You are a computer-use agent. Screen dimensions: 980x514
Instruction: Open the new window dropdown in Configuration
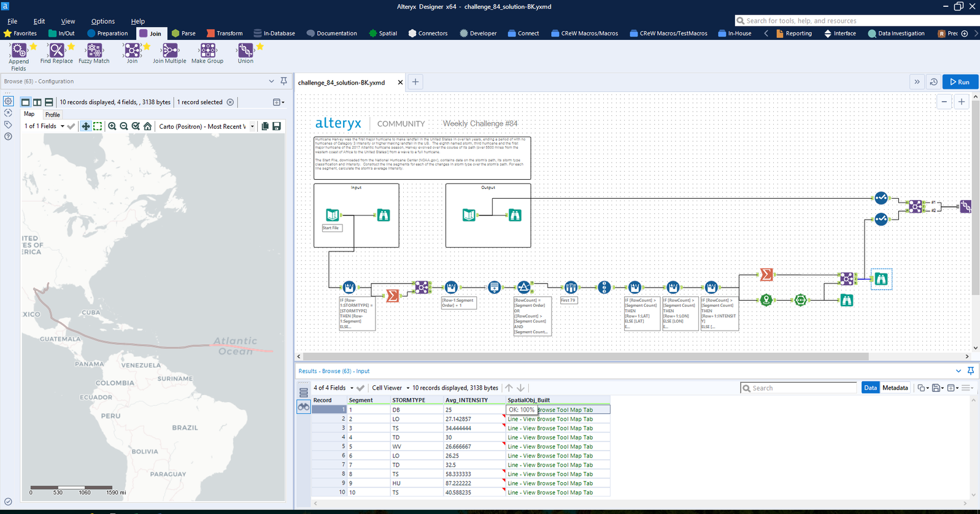pyautogui.click(x=279, y=102)
